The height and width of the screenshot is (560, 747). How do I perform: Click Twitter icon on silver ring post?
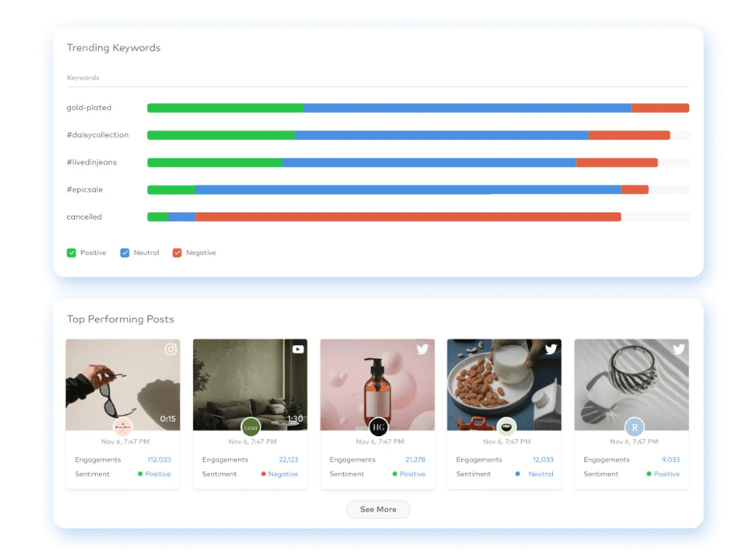679,349
